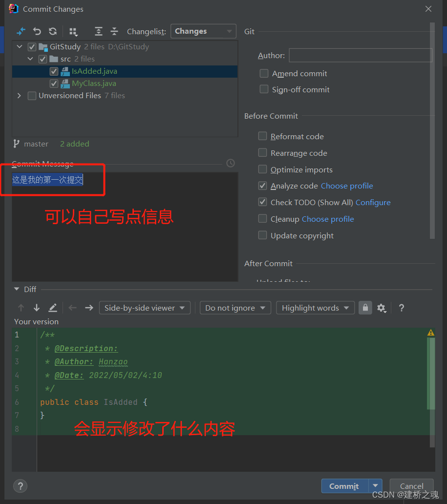Screen dimensions: 447x504
Task: Toggle the scroll synchronization lock icon
Action: (x=365, y=308)
